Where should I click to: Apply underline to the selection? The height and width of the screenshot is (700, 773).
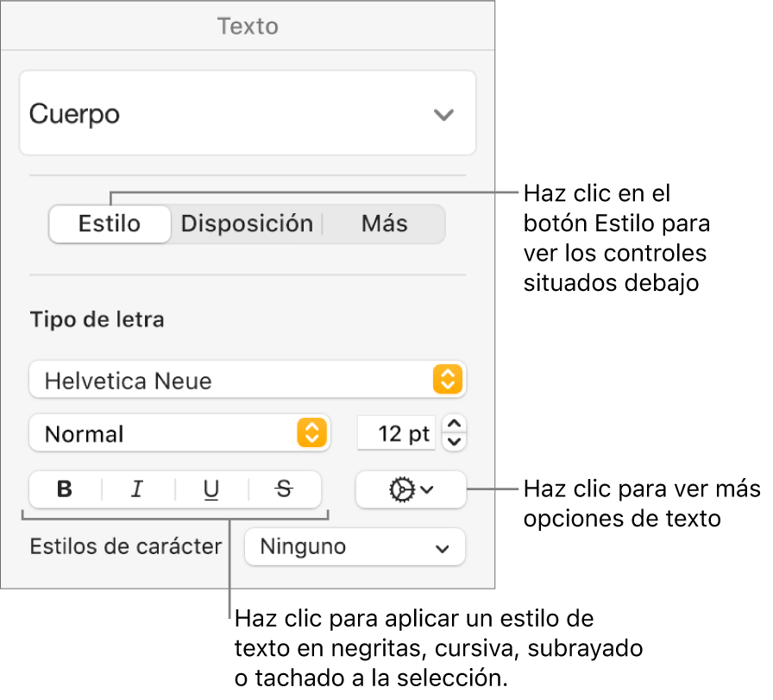[x=211, y=489]
